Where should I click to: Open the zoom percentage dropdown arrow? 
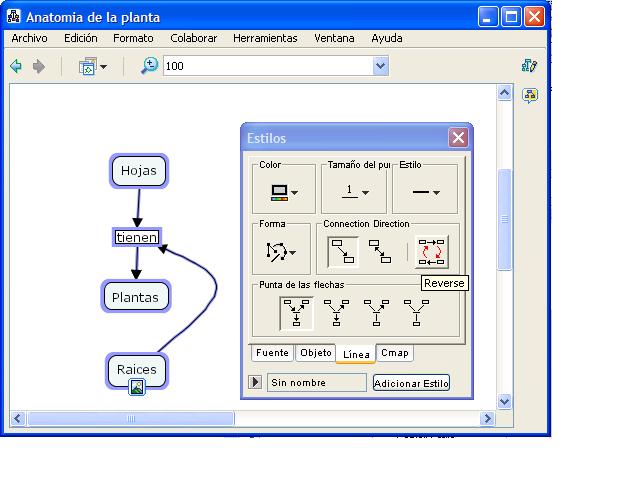tap(380, 66)
